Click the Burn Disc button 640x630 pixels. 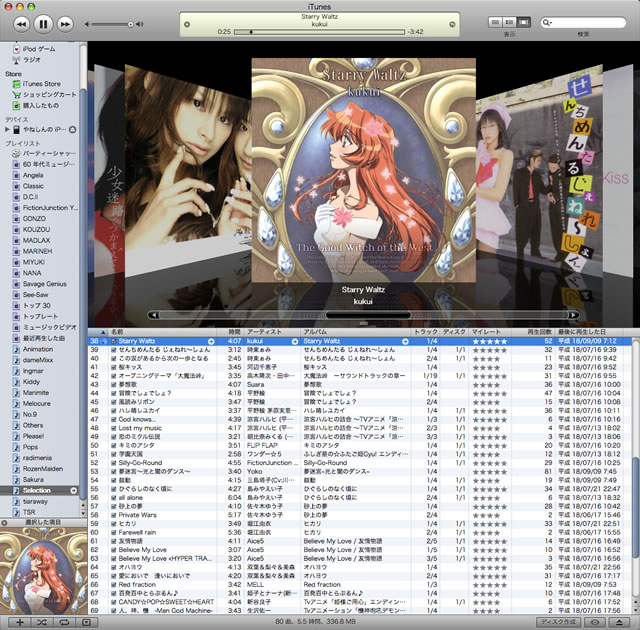coord(558,622)
